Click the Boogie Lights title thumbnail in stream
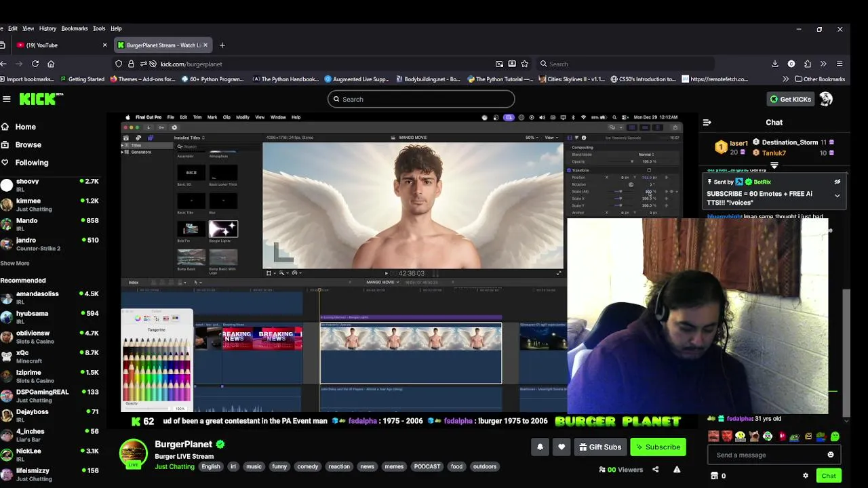Viewport: 868px width, 488px height. (x=223, y=229)
